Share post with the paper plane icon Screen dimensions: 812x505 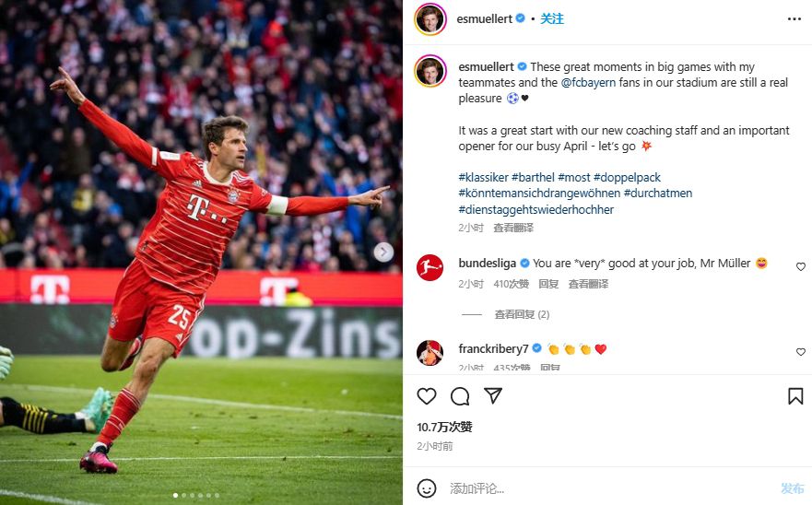click(493, 395)
